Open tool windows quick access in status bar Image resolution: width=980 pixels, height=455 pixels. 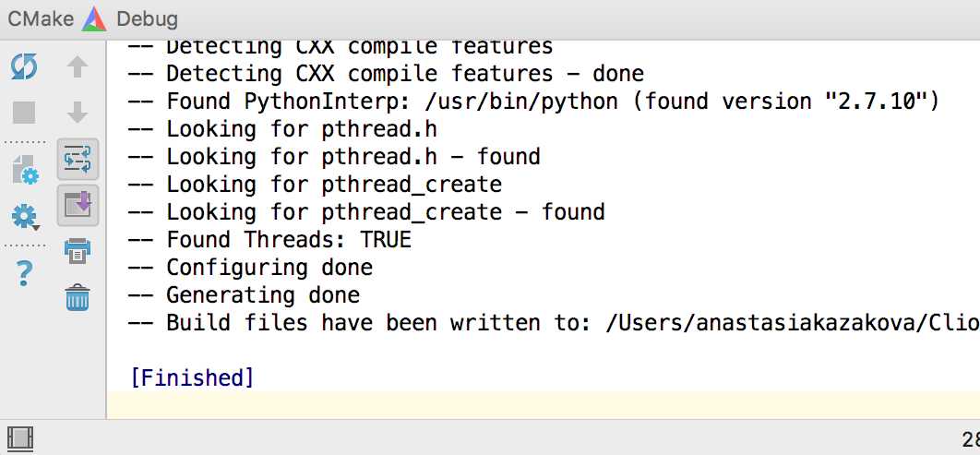20,438
